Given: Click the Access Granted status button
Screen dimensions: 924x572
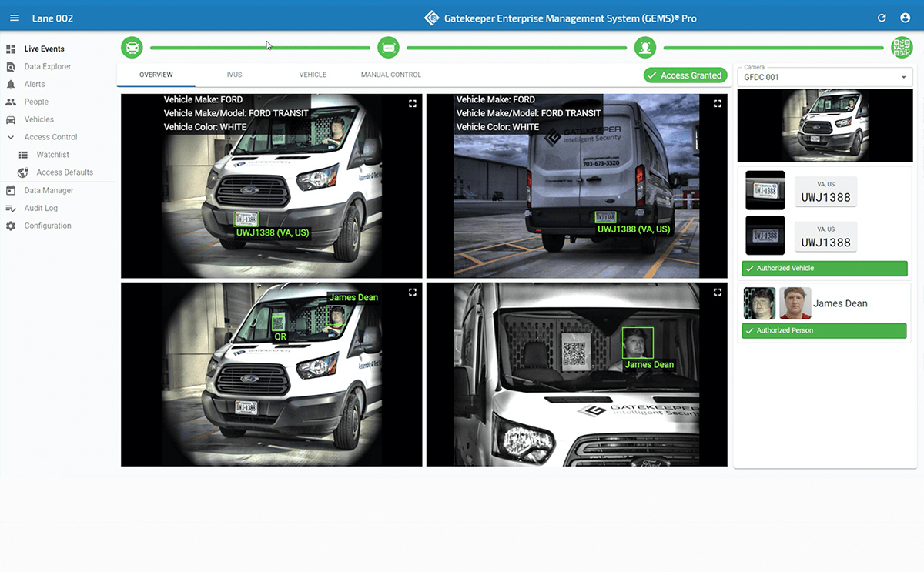Looking at the screenshot, I should (x=685, y=75).
